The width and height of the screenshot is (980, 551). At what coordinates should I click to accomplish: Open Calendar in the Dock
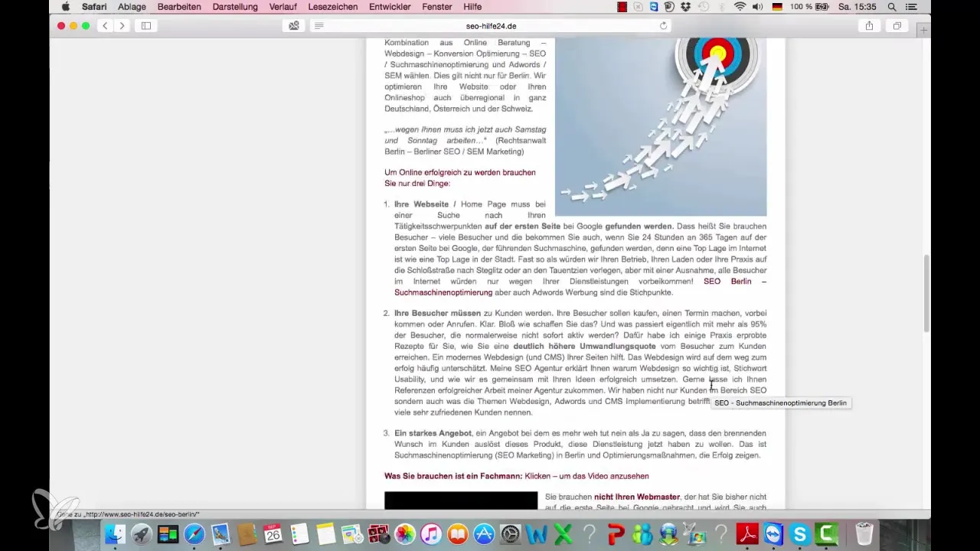pos(273,533)
